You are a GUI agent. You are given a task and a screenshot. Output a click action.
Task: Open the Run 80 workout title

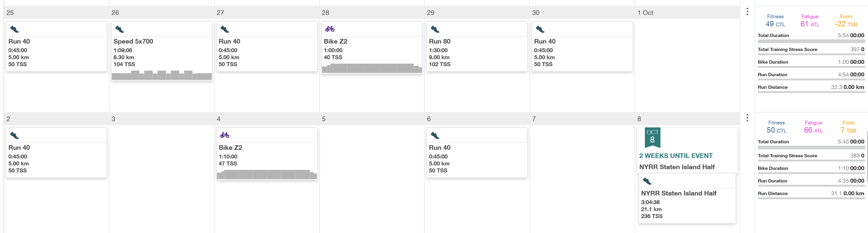[439, 41]
